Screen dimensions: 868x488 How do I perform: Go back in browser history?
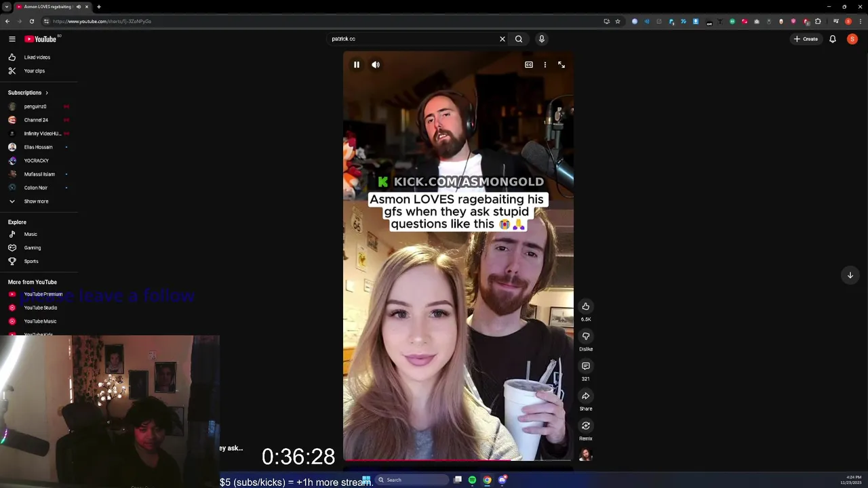point(7,21)
